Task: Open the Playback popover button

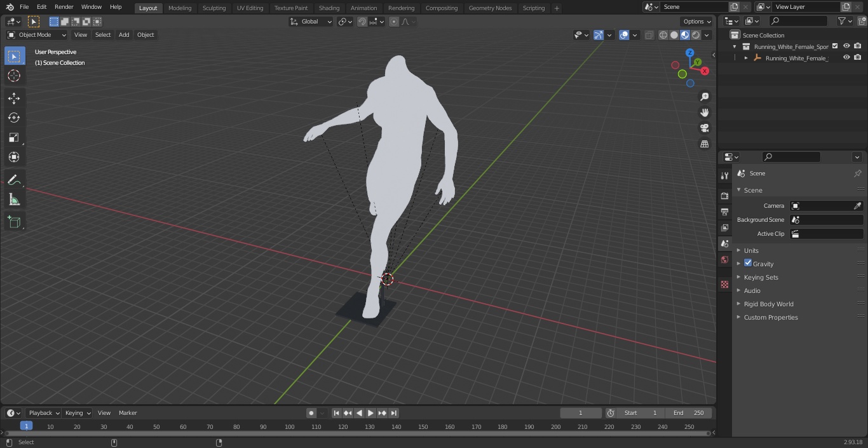Action: coord(44,413)
